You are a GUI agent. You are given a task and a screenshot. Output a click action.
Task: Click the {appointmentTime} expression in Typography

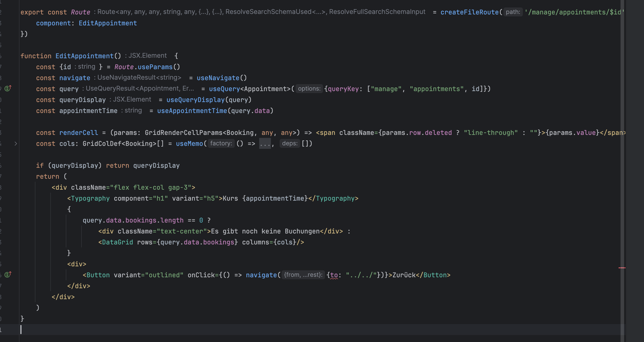coord(275,198)
